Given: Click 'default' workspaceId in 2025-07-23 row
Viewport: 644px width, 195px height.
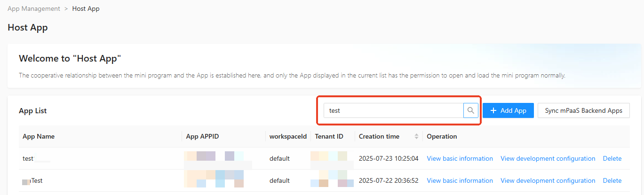Looking at the screenshot, I should click(x=279, y=158).
